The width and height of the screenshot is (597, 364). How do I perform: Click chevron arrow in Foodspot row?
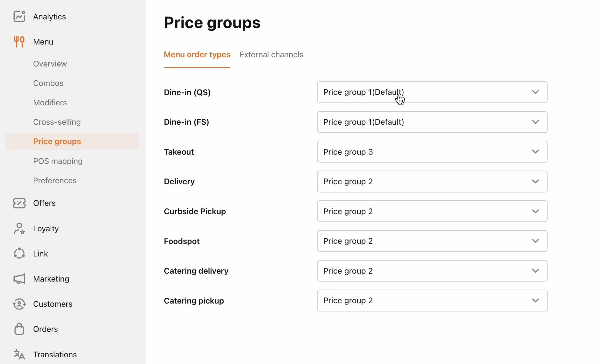[x=535, y=241]
